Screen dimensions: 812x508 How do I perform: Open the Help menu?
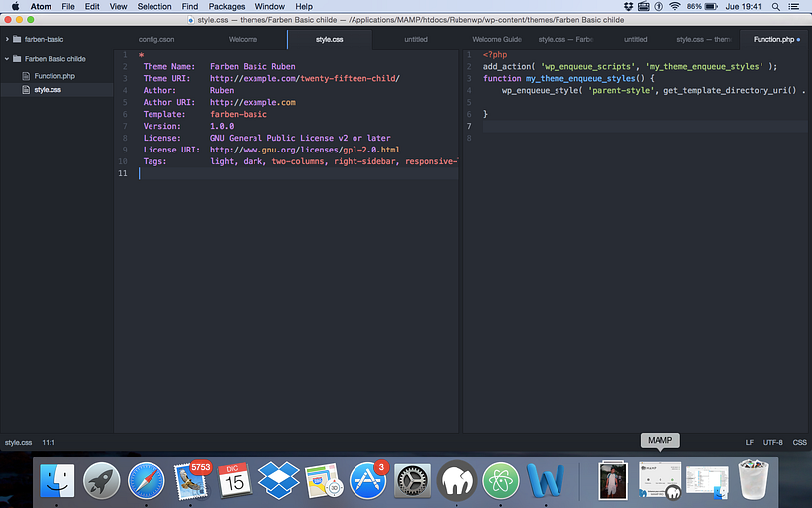(x=303, y=6)
